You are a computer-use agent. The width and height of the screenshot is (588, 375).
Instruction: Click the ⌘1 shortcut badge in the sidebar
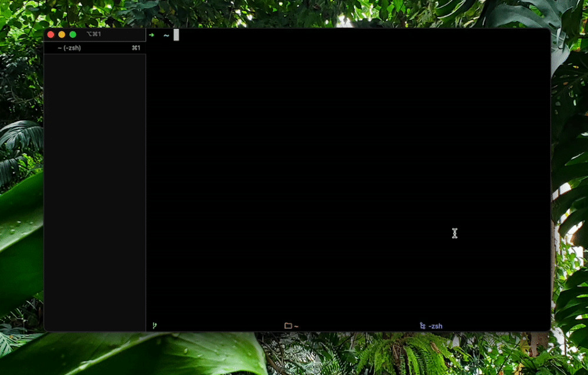point(135,48)
